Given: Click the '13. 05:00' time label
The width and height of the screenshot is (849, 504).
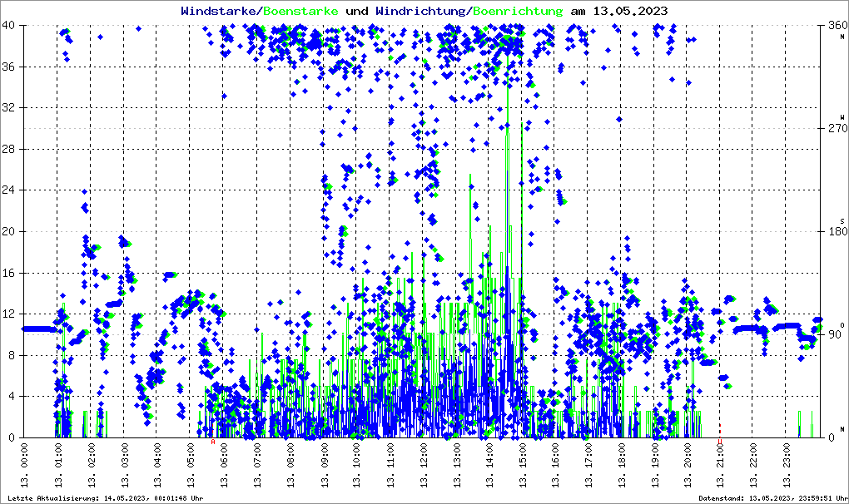Looking at the screenshot, I should click(x=190, y=465).
